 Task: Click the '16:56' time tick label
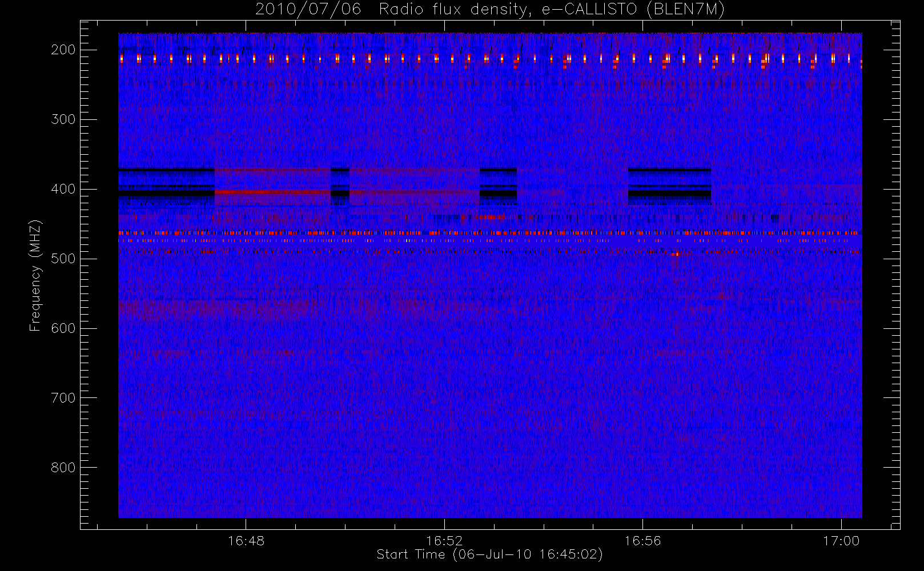642,541
